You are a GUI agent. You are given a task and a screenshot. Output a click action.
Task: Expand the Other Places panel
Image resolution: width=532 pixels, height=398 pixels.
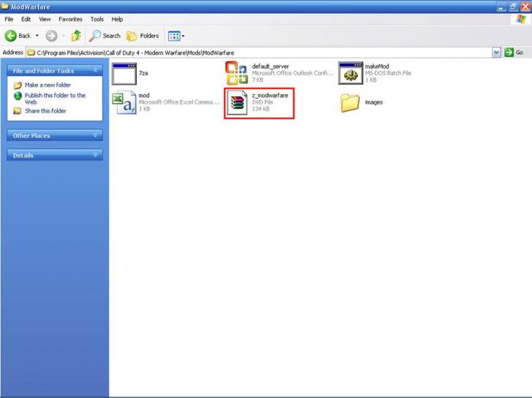point(95,135)
